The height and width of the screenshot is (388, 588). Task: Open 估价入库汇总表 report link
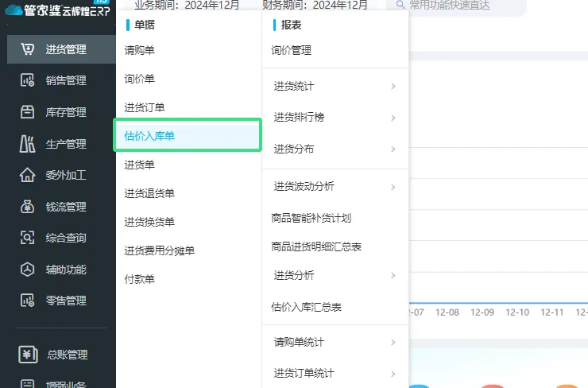(x=306, y=307)
